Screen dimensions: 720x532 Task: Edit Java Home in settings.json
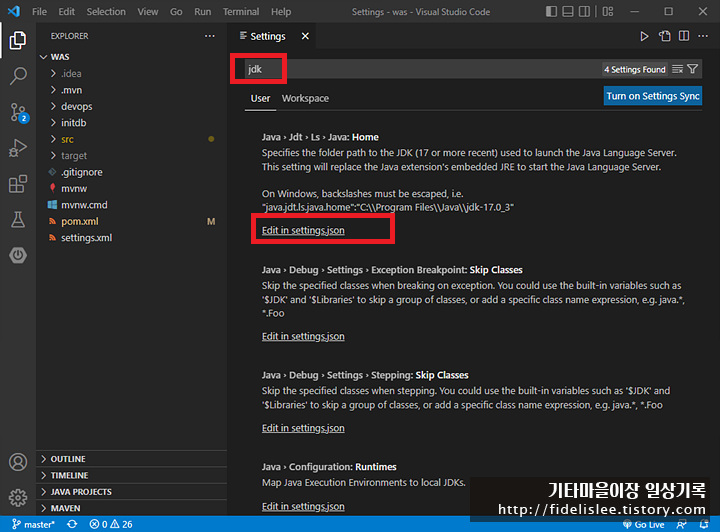(x=303, y=230)
